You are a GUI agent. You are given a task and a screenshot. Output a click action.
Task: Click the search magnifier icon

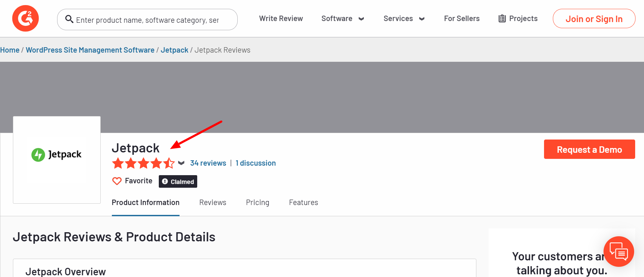[69, 19]
